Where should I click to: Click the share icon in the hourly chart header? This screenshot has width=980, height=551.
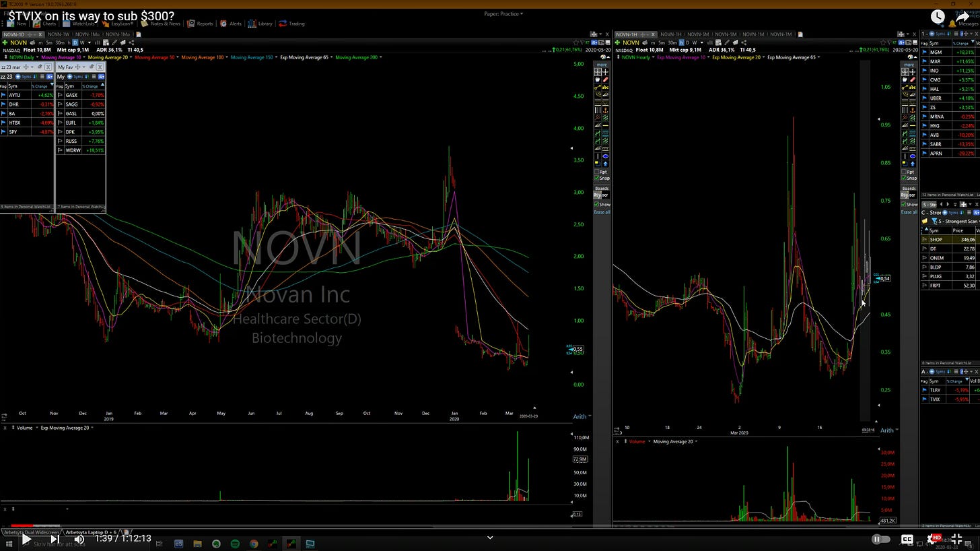[x=744, y=42]
